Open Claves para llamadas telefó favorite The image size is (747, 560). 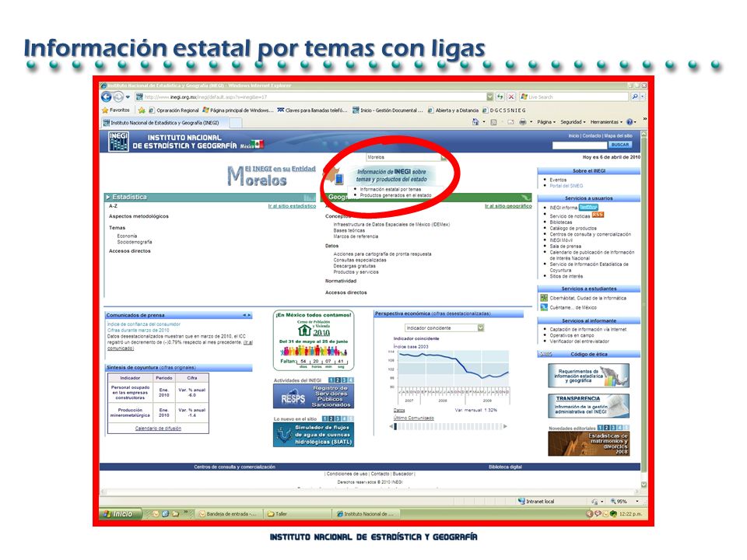(313, 110)
